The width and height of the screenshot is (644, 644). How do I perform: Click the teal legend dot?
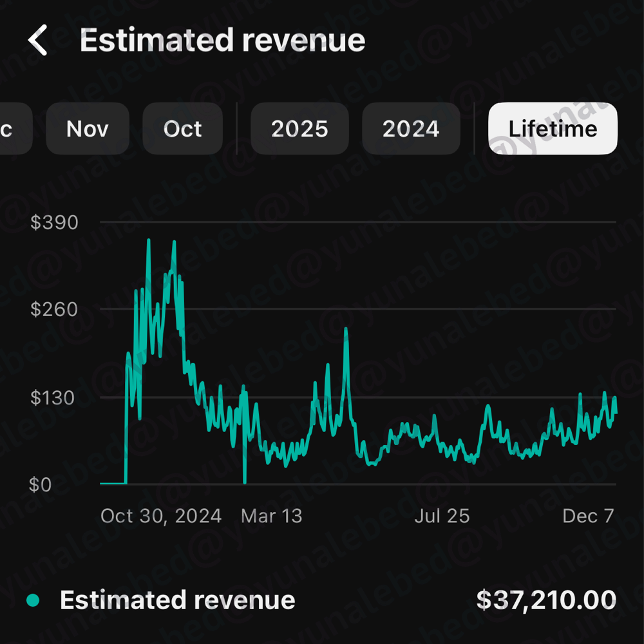[x=33, y=601]
